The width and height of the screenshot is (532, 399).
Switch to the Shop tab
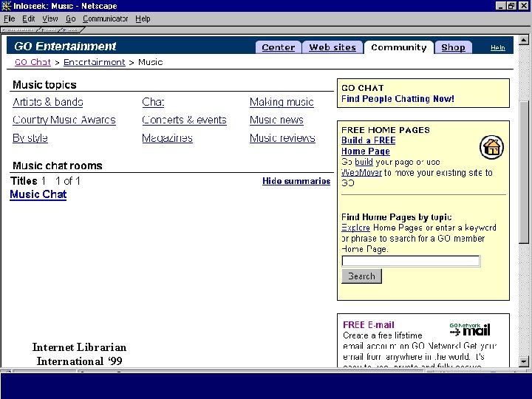pyautogui.click(x=453, y=47)
